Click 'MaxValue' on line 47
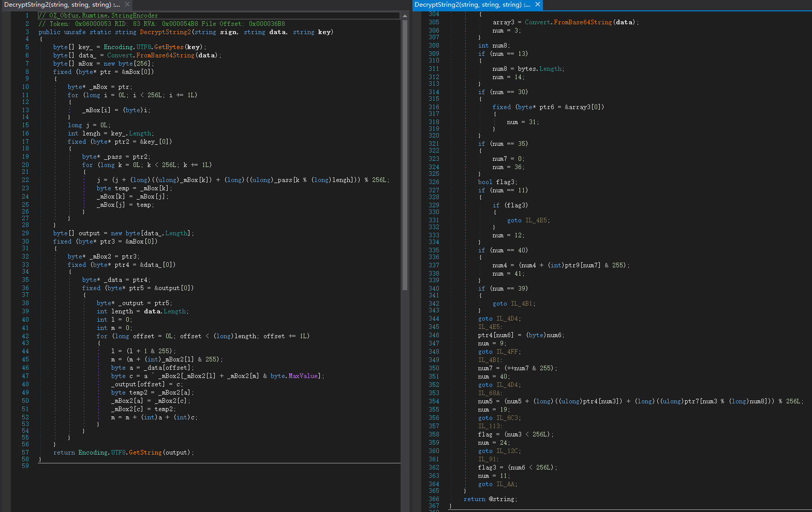This screenshot has height=512, width=812. pyautogui.click(x=303, y=376)
